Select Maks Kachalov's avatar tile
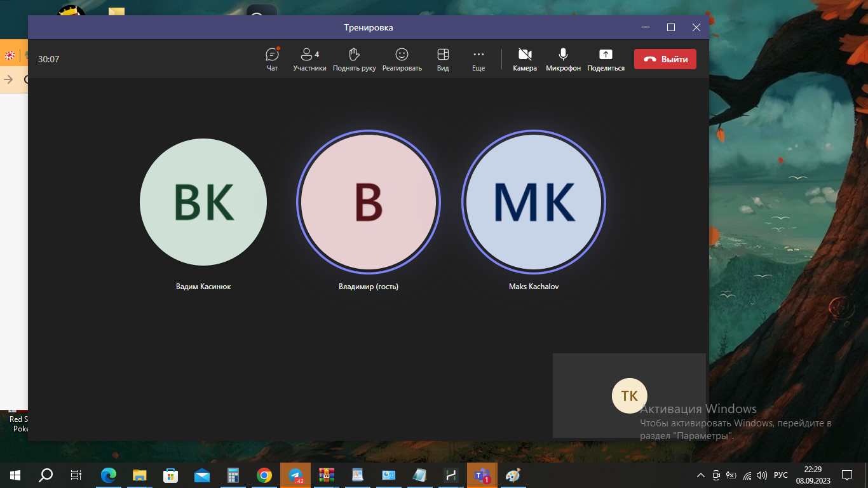 pyautogui.click(x=534, y=202)
